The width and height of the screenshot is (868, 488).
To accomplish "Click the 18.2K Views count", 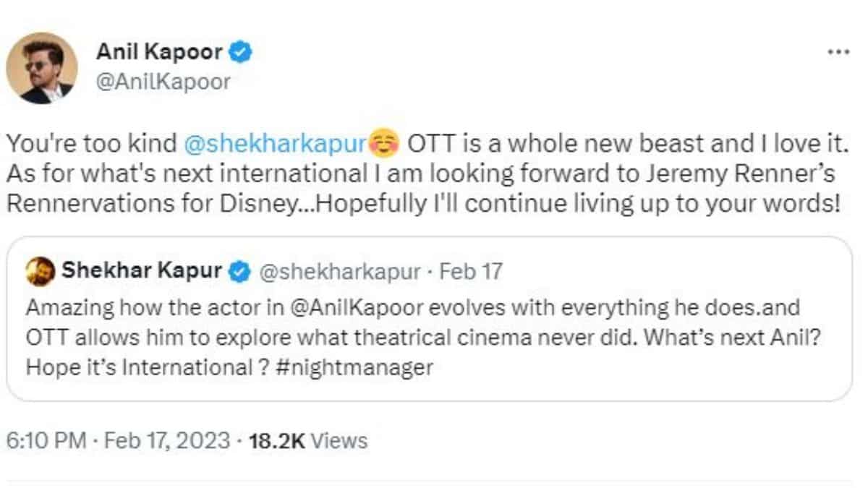I will [308, 440].
